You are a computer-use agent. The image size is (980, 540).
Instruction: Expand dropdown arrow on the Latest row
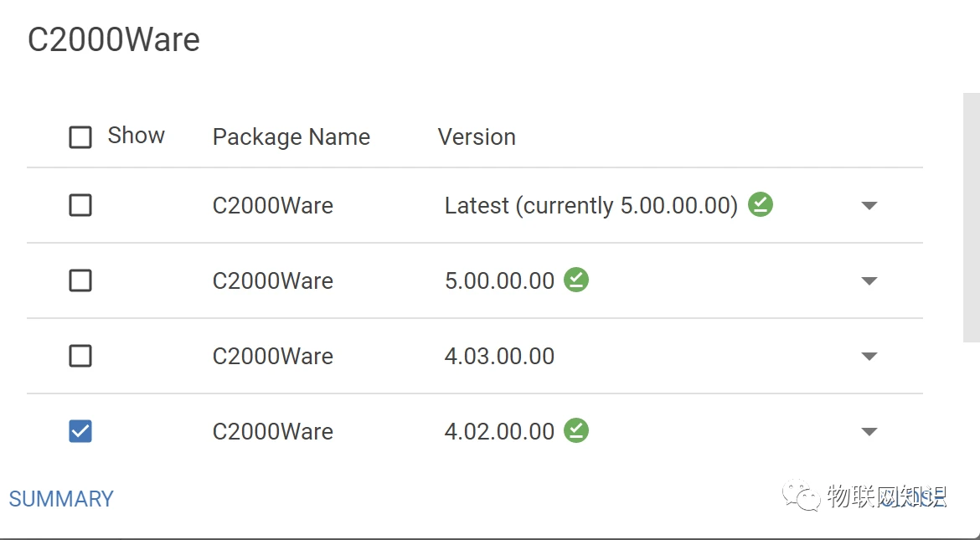(869, 206)
